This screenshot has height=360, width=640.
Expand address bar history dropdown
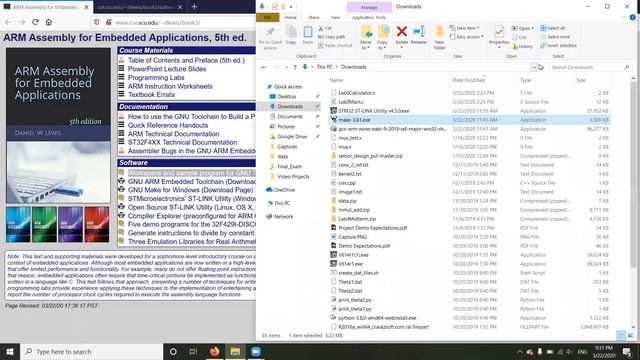(x=533, y=67)
